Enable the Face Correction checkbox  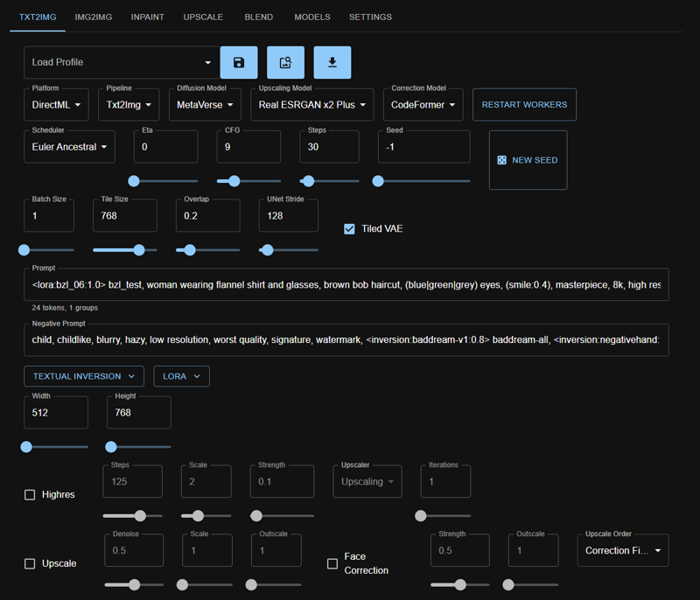(332, 564)
